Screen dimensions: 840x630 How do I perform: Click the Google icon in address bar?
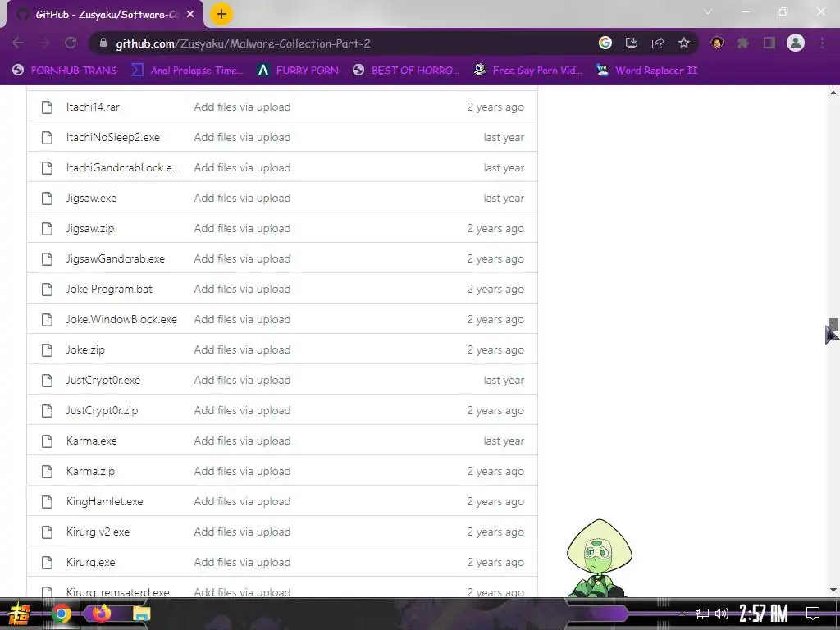click(x=605, y=43)
